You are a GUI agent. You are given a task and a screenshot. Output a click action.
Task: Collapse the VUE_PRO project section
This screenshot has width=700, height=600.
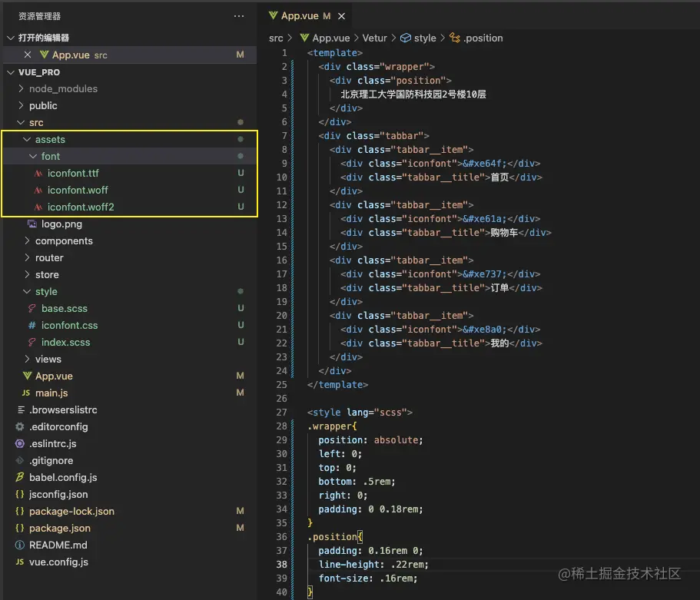coord(11,72)
